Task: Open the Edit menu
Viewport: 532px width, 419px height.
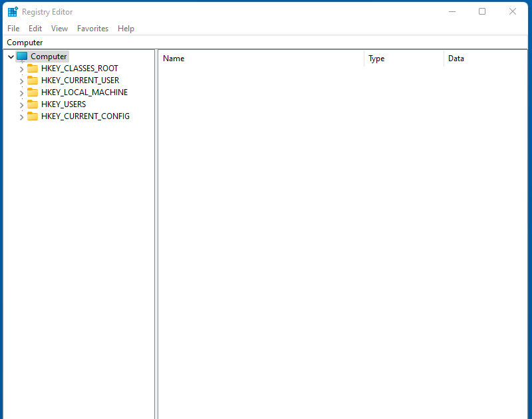Action: point(35,28)
